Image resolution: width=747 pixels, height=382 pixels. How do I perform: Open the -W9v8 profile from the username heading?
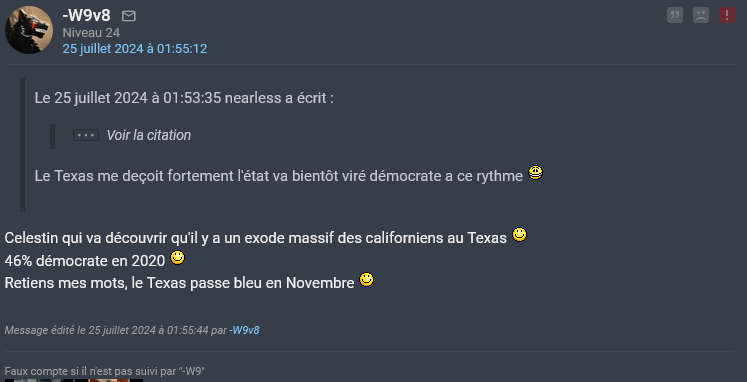coord(86,16)
